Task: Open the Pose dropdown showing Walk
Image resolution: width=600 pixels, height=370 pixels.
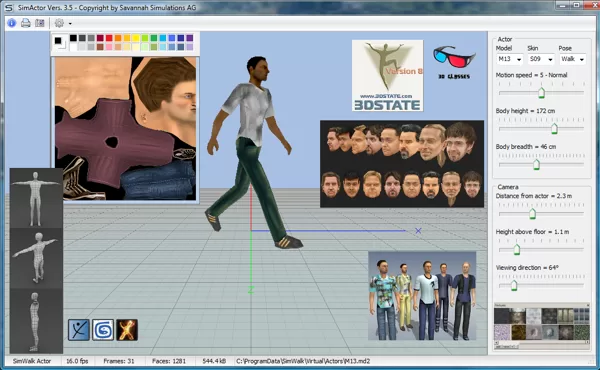Action: pyautogui.click(x=572, y=59)
